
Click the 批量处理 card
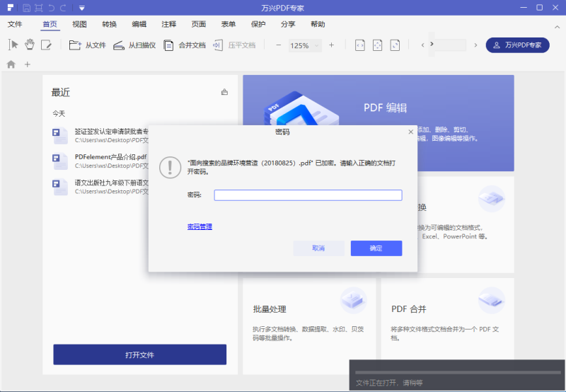tap(309, 326)
